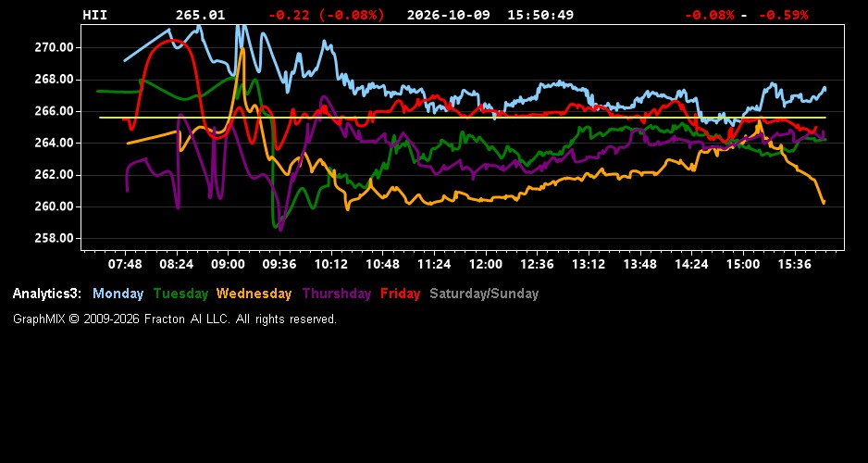Click the -0.59% value in header
This screenshot has width=868, height=463.
[783, 15]
